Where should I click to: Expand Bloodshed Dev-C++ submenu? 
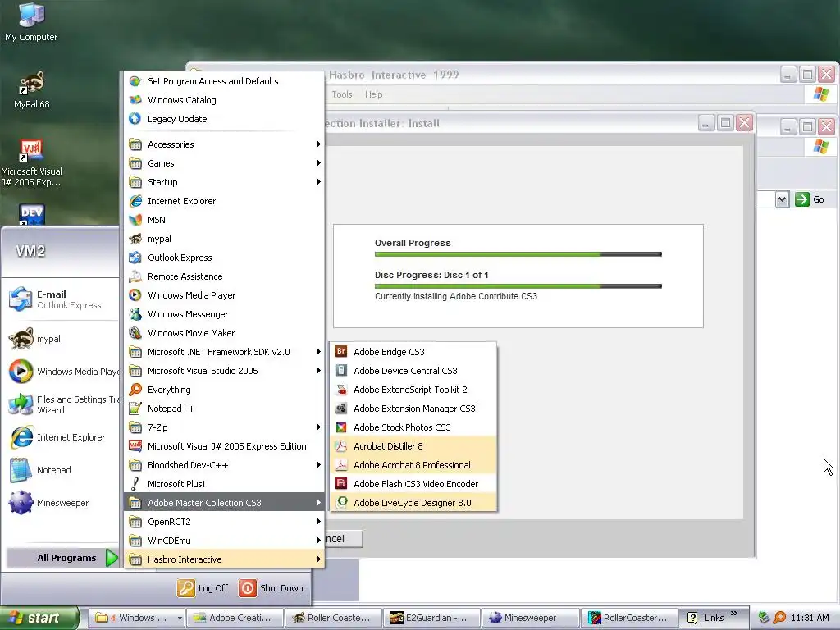click(x=225, y=465)
